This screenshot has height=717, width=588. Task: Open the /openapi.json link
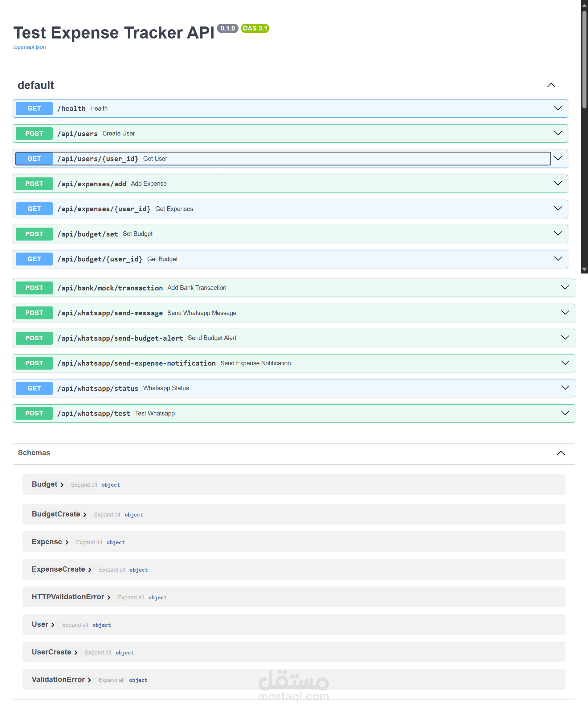coord(30,47)
